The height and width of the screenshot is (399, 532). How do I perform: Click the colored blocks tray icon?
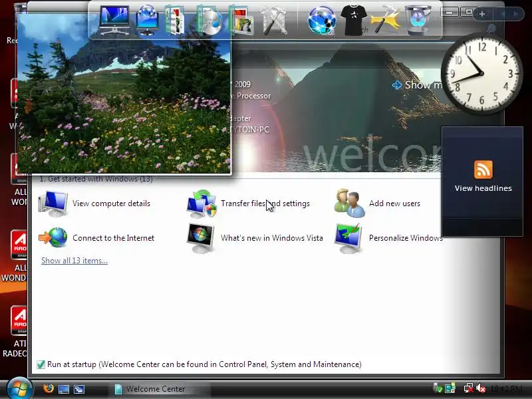coord(450,388)
